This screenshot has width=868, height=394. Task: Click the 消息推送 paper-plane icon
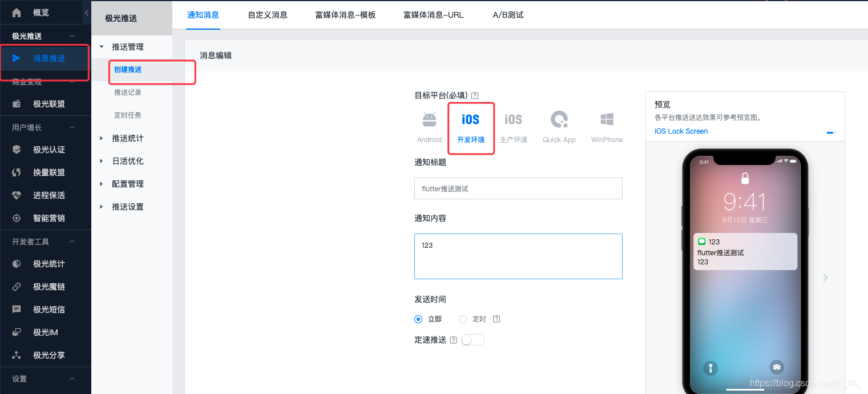pyautogui.click(x=17, y=58)
